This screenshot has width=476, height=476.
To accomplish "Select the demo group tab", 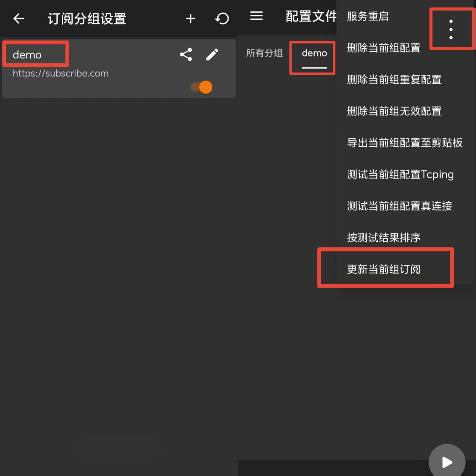I will [314, 53].
